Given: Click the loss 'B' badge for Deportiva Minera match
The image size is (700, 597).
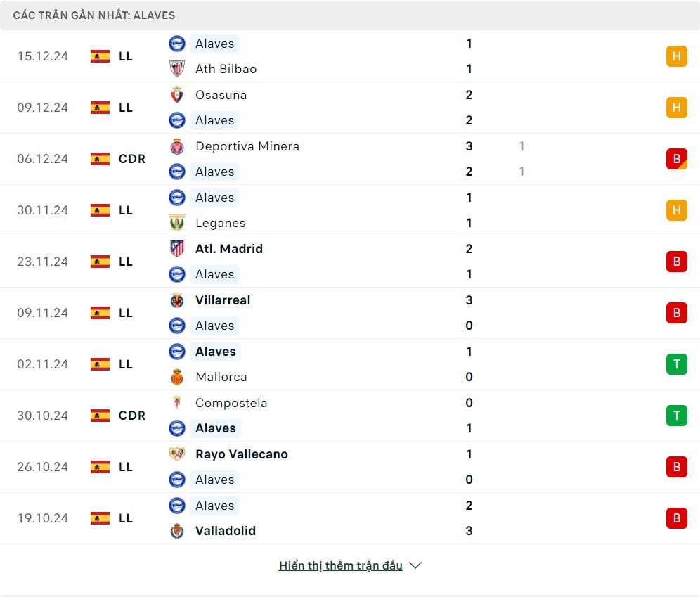Looking at the screenshot, I should 676,159.
